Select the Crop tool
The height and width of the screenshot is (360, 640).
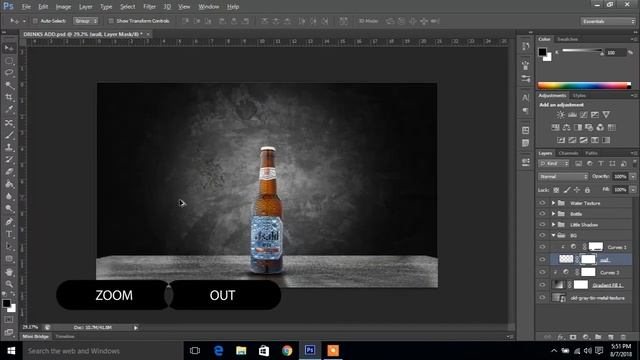[x=9, y=98]
